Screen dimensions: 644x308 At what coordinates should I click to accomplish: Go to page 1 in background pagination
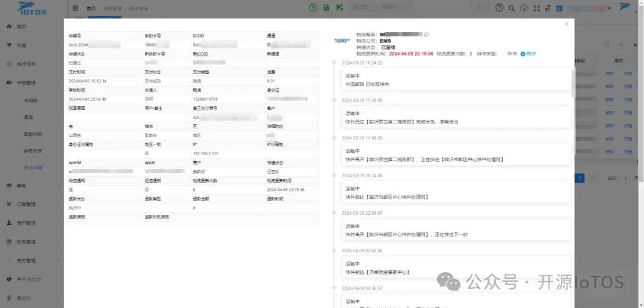[580, 178]
